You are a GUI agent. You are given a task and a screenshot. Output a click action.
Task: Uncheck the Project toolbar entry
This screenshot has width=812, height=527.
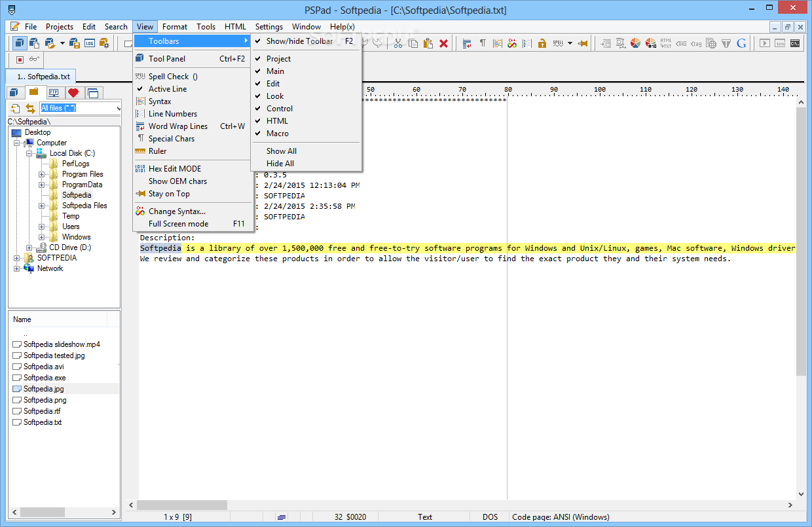point(306,59)
